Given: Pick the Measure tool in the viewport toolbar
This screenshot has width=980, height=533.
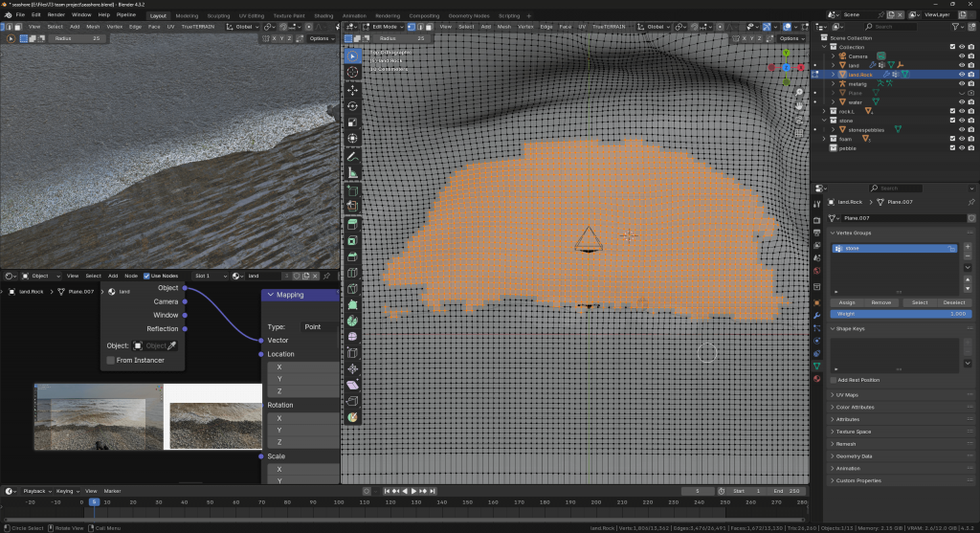Looking at the screenshot, I should click(352, 173).
